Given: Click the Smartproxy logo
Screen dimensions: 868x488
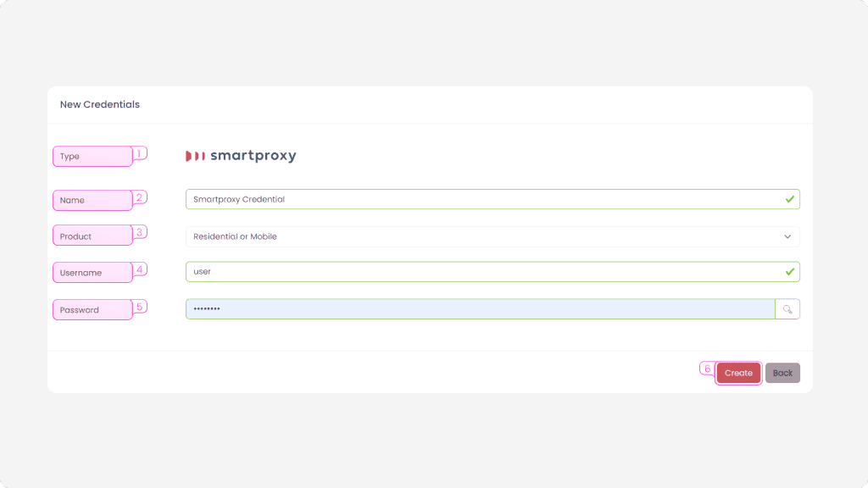Looking at the screenshot, I should (x=241, y=156).
